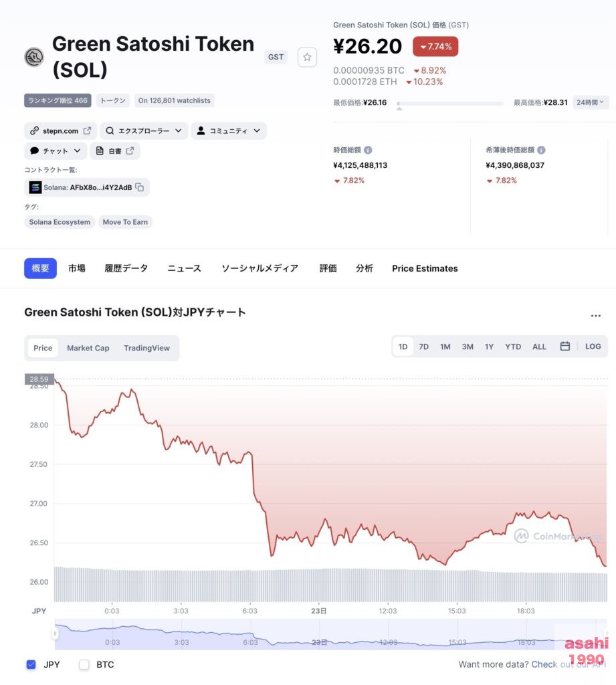Click left handle of chart range slider
This screenshot has width=616, height=685.
point(55,633)
